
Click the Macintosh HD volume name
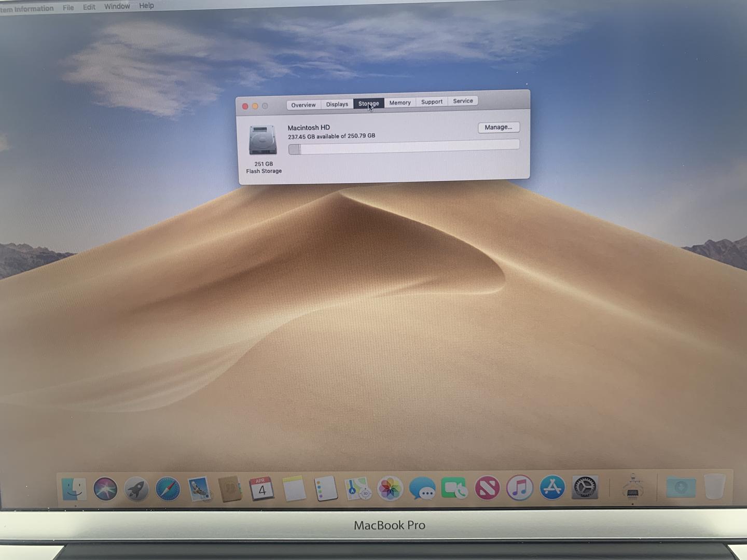[309, 128]
